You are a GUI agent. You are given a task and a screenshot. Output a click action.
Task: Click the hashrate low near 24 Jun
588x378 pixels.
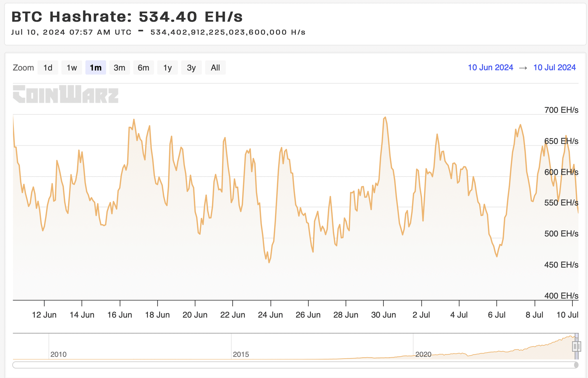269,262
